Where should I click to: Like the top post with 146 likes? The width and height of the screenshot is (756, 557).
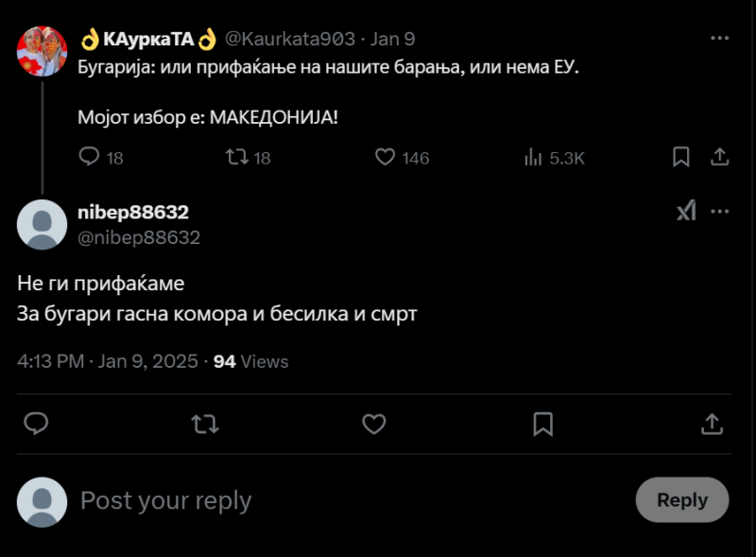click(385, 157)
